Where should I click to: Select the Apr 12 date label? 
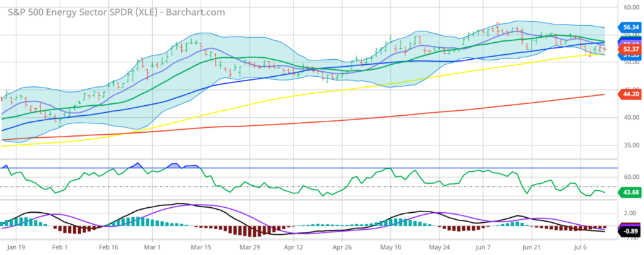point(294,248)
